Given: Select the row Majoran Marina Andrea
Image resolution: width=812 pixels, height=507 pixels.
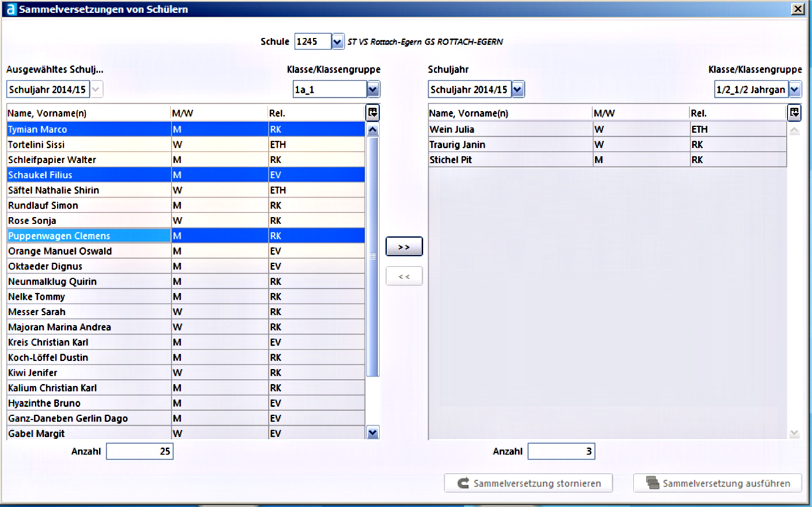Looking at the screenshot, I should click(x=186, y=327).
